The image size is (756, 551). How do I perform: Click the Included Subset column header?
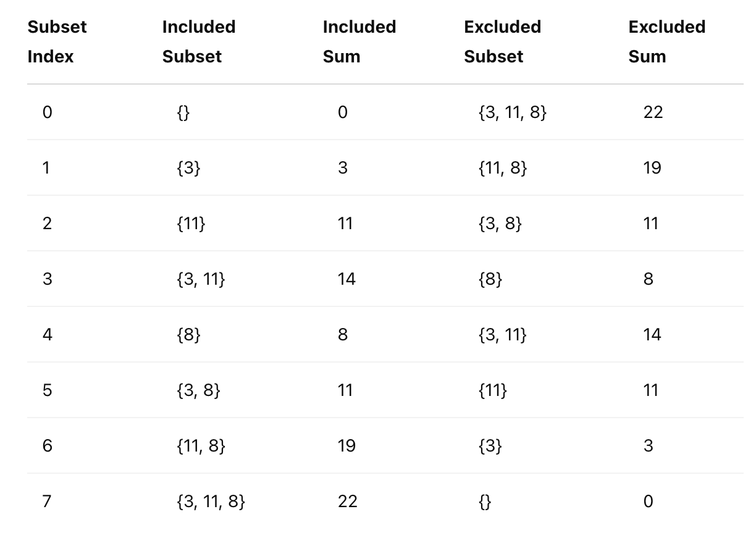[x=199, y=42]
